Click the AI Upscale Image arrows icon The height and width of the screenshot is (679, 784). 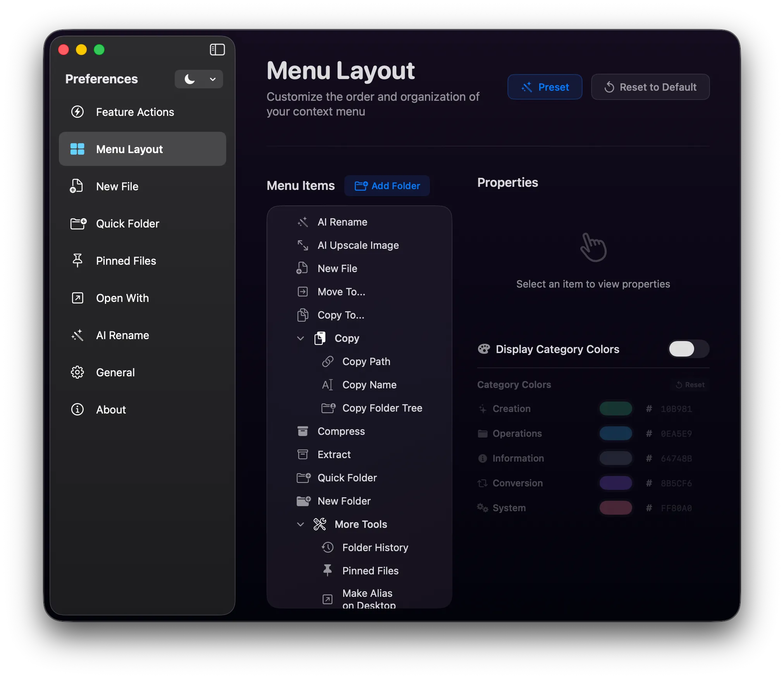[303, 245]
